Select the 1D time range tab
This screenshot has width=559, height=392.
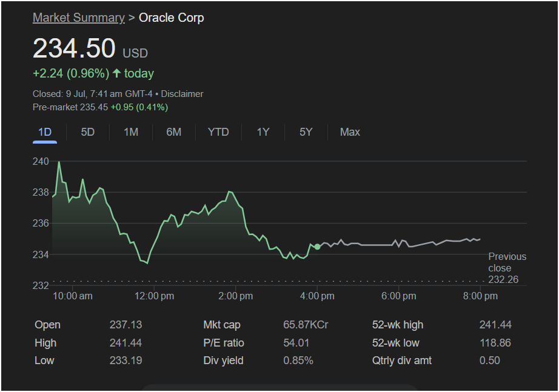click(x=45, y=132)
